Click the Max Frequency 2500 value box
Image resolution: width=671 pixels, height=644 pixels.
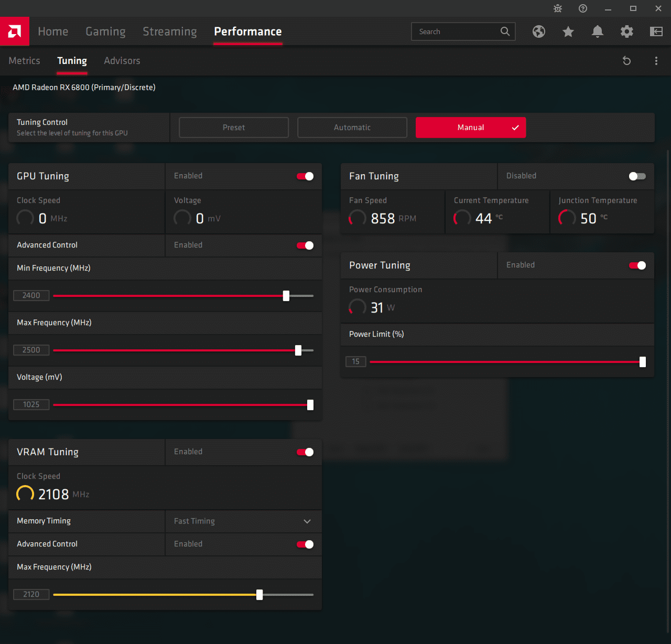[31, 350]
